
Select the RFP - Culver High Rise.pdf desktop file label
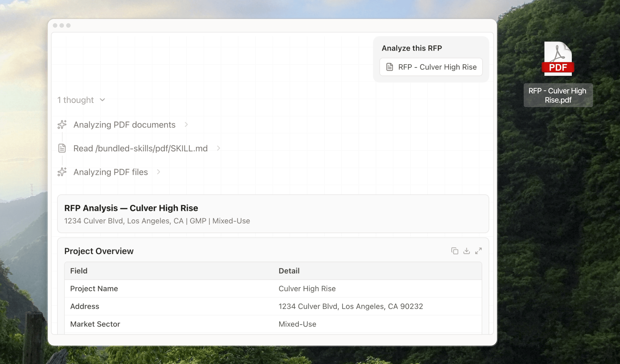coord(558,95)
